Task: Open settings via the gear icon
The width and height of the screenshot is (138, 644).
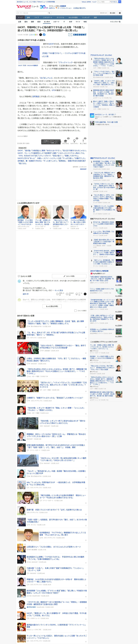Action: (120, 13)
